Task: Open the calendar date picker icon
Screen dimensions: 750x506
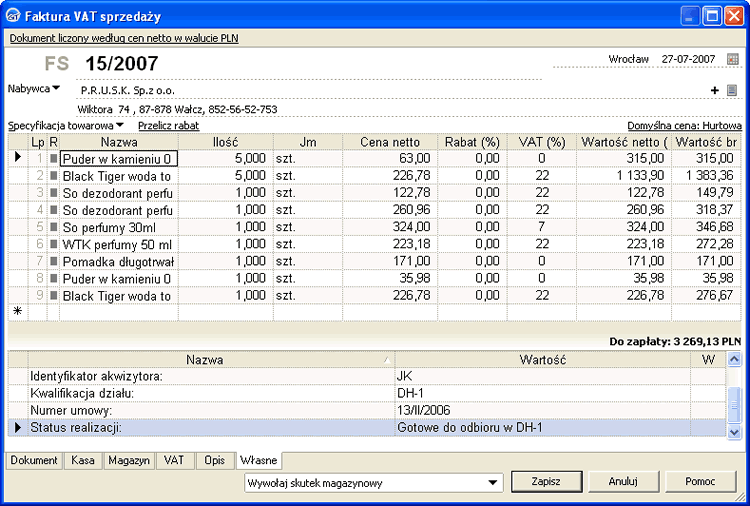Action: click(733, 59)
